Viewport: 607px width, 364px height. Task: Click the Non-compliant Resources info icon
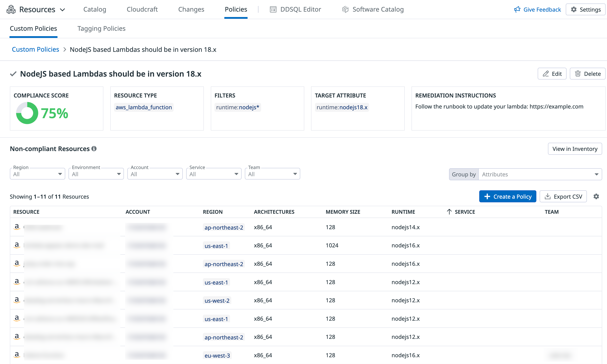tap(94, 149)
